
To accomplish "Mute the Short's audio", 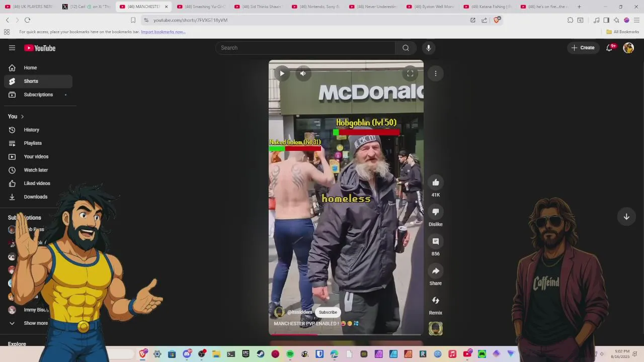I will coord(303,73).
